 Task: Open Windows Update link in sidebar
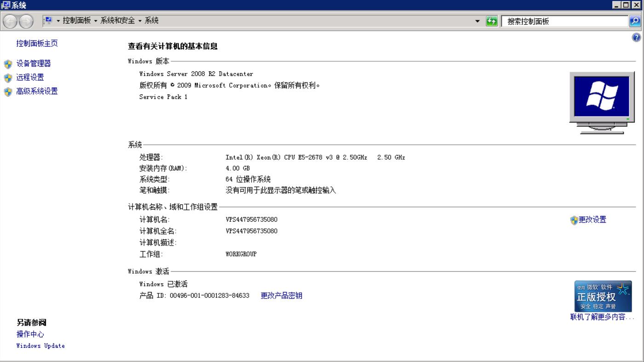click(40, 346)
